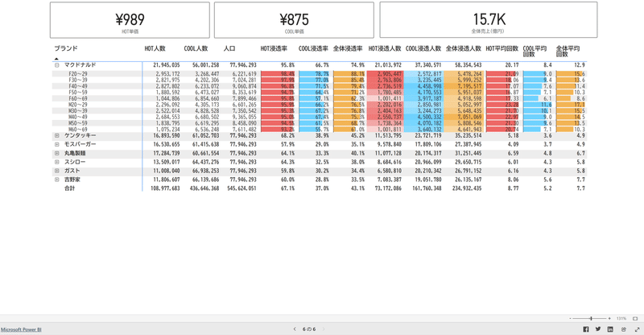Click 丸亀製麺 COOL浸透率 value 33.3%
The image size is (644, 335).
coord(321,153)
